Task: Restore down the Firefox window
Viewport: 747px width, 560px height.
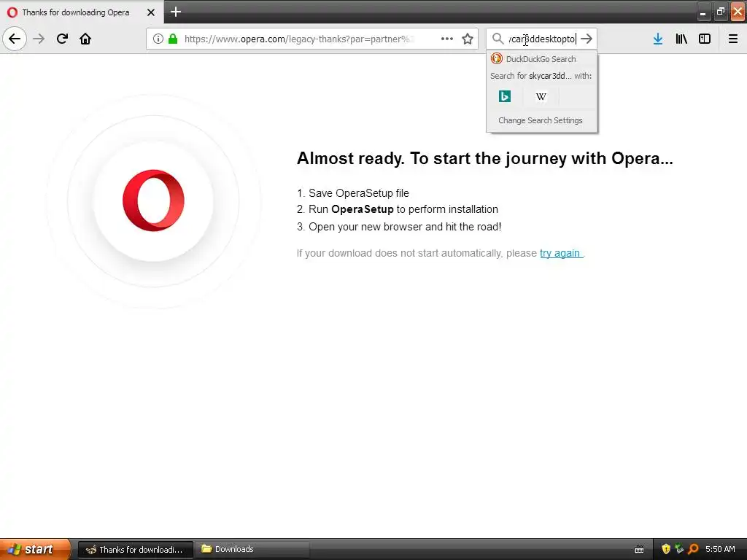Action: tap(720, 12)
